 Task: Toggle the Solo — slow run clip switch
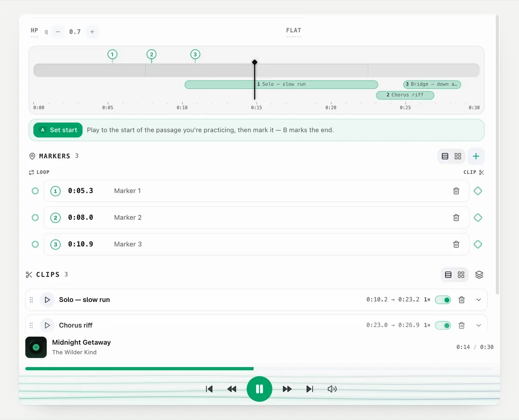pyautogui.click(x=443, y=300)
